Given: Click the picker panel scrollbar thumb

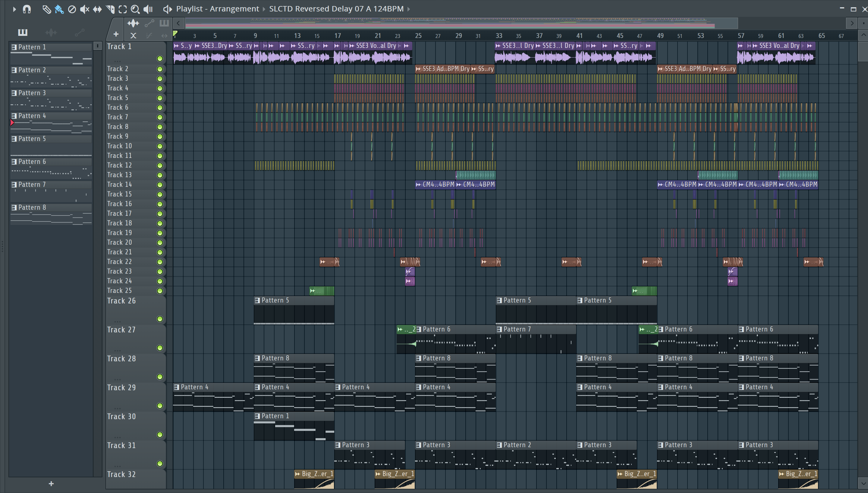Looking at the screenshot, I should click(97, 46).
